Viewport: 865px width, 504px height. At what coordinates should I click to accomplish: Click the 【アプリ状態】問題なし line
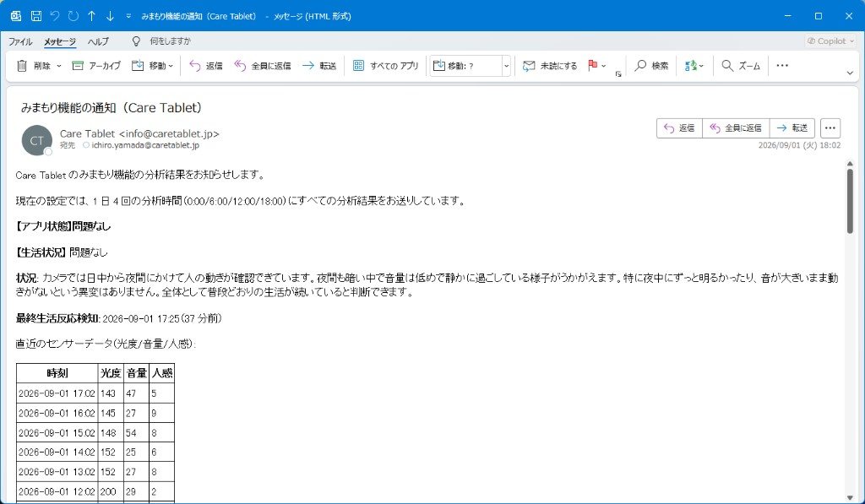tap(63, 226)
